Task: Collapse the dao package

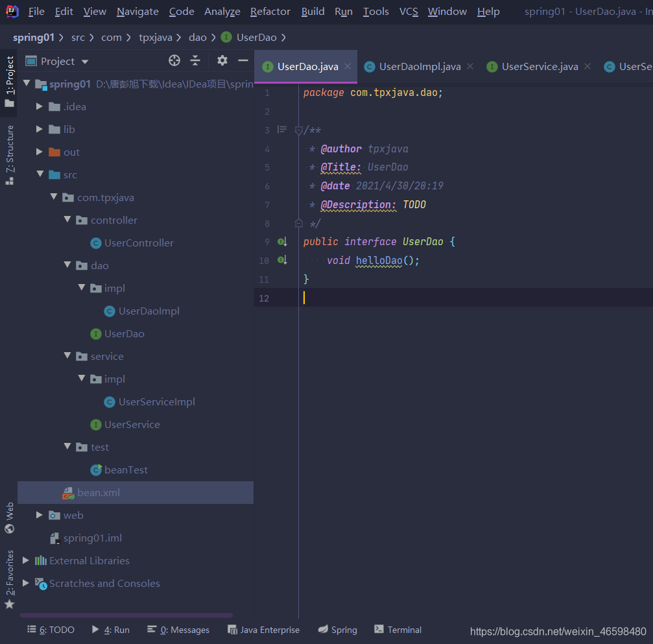Action: click(67, 265)
